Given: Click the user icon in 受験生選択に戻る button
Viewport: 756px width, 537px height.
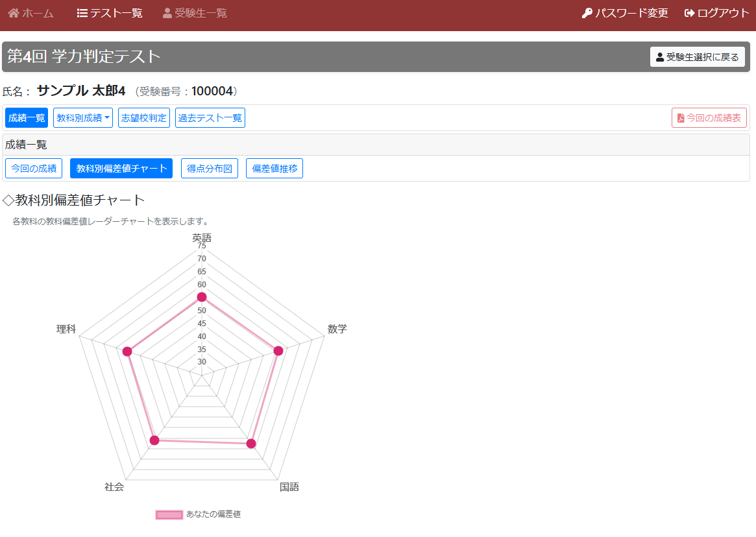Looking at the screenshot, I should tap(660, 57).
